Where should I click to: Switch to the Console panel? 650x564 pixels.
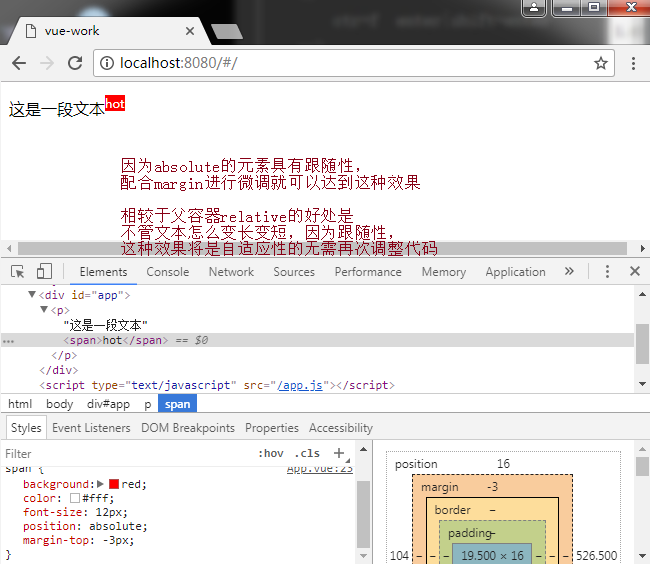pos(167,272)
